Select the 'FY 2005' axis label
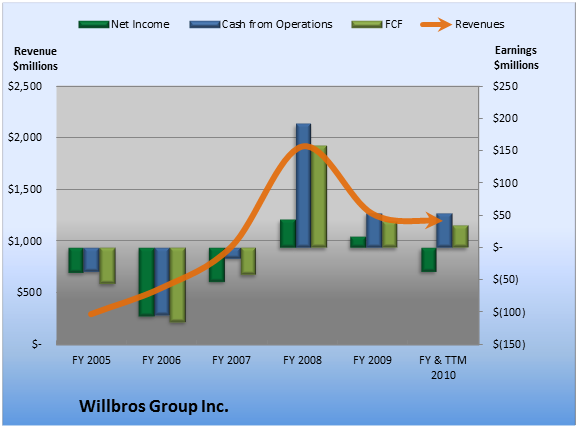Image resolution: width=577 pixels, height=427 pixels. pyautogui.click(x=91, y=360)
